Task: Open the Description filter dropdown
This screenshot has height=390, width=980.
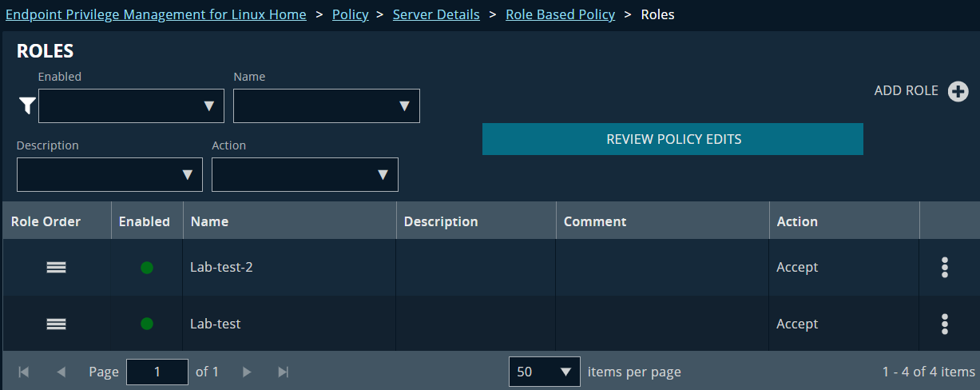Action: pos(109,174)
